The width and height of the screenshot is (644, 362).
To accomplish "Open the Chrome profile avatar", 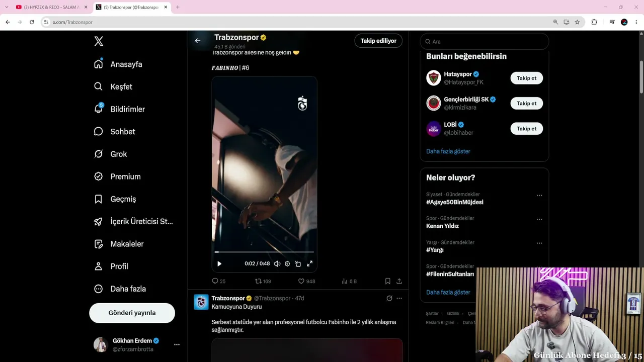I will pyautogui.click(x=624, y=22).
